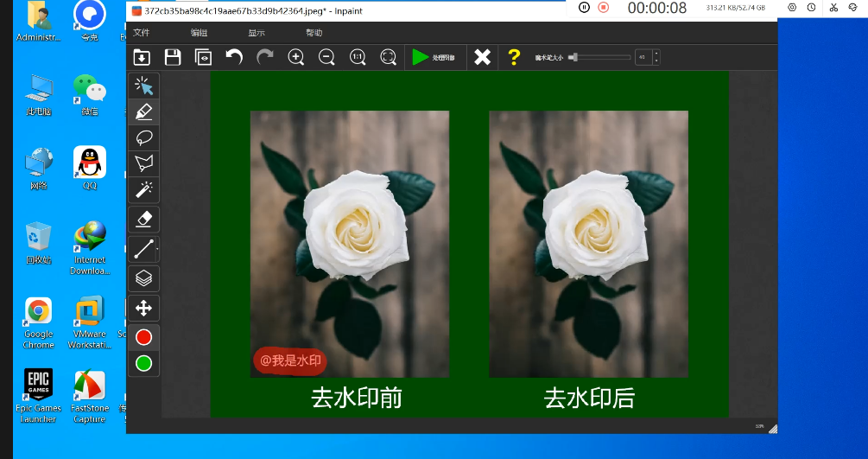Image resolution: width=868 pixels, height=459 pixels.
Task: Open the Administrator folder icon
Action: click(38, 22)
